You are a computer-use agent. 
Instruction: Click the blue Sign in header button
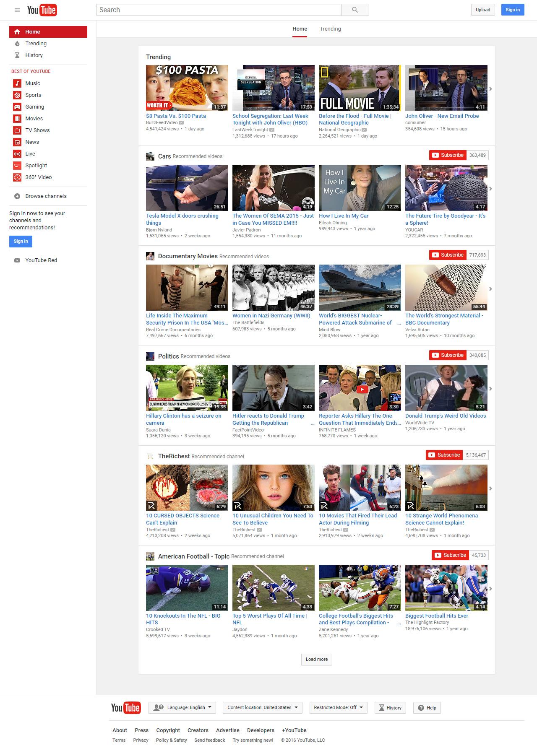click(513, 10)
